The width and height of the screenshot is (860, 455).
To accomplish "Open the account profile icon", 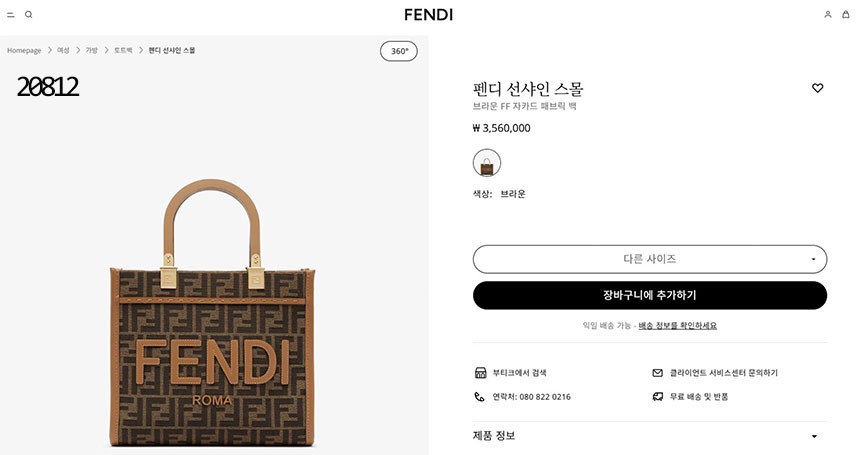I will click(x=827, y=15).
